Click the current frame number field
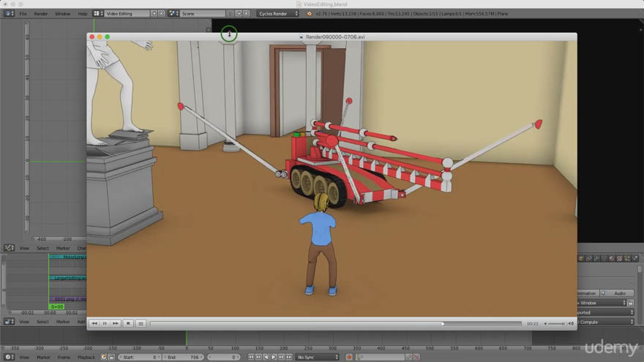This screenshot has height=362, width=644. coord(224,357)
